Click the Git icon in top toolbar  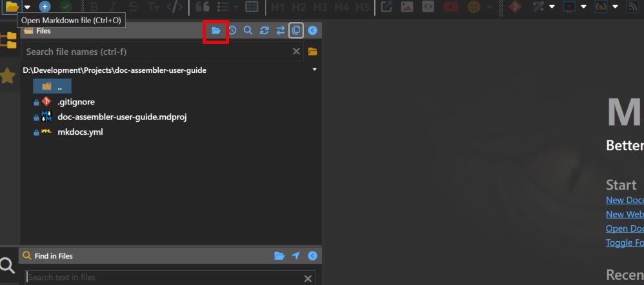point(515,6)
